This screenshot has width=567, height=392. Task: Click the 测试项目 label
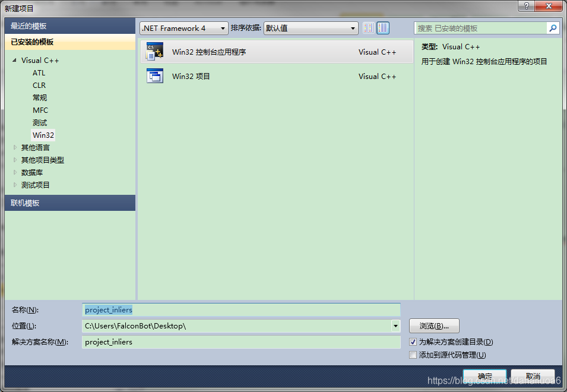tap(36, 185)
